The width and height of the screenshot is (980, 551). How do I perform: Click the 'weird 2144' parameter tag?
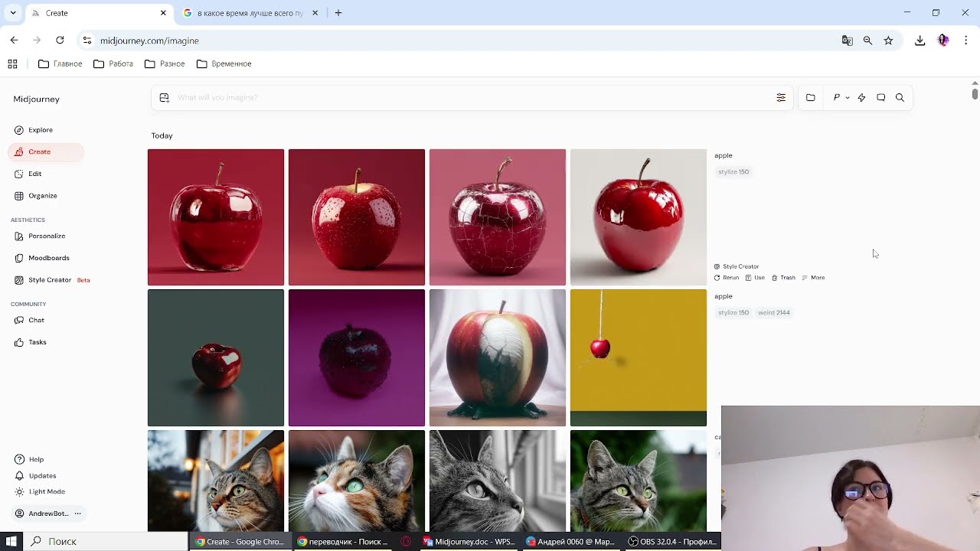coord(774,313)
